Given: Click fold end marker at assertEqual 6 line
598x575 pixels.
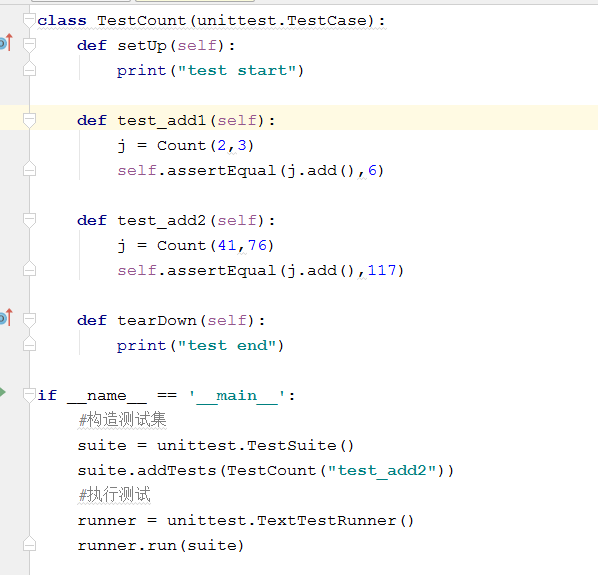Looking at the screenshot, I should click(x=29, y=169).
